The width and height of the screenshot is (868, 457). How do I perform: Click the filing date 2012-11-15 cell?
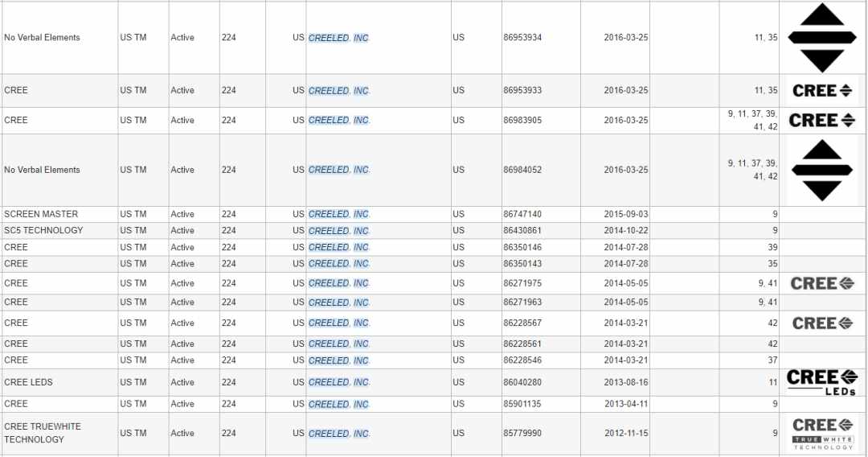pyautogui.click(x=615, y=433)
